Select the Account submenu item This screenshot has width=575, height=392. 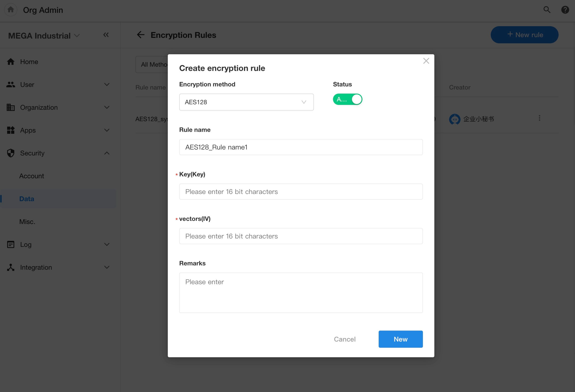coord(32,176)
